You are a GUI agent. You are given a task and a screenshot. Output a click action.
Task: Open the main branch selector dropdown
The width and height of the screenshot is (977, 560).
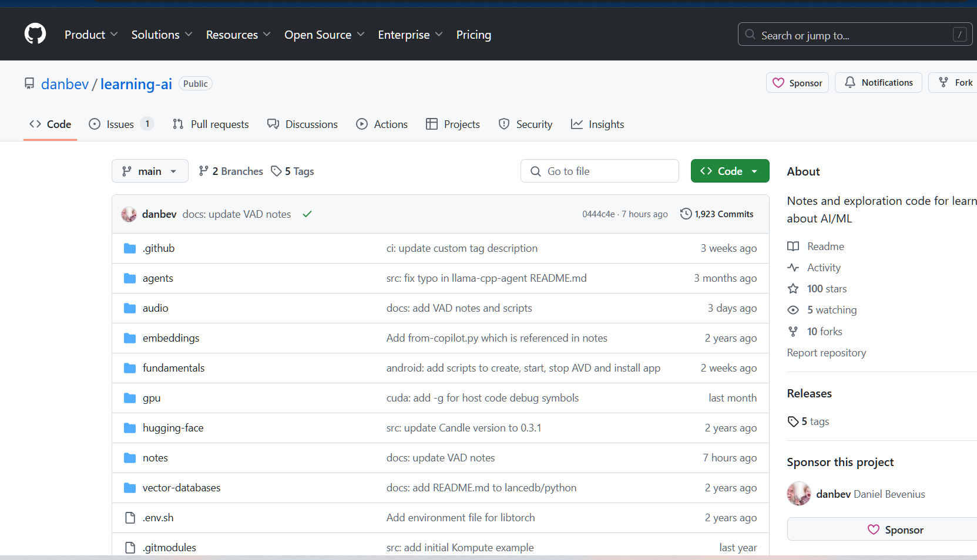150,171
